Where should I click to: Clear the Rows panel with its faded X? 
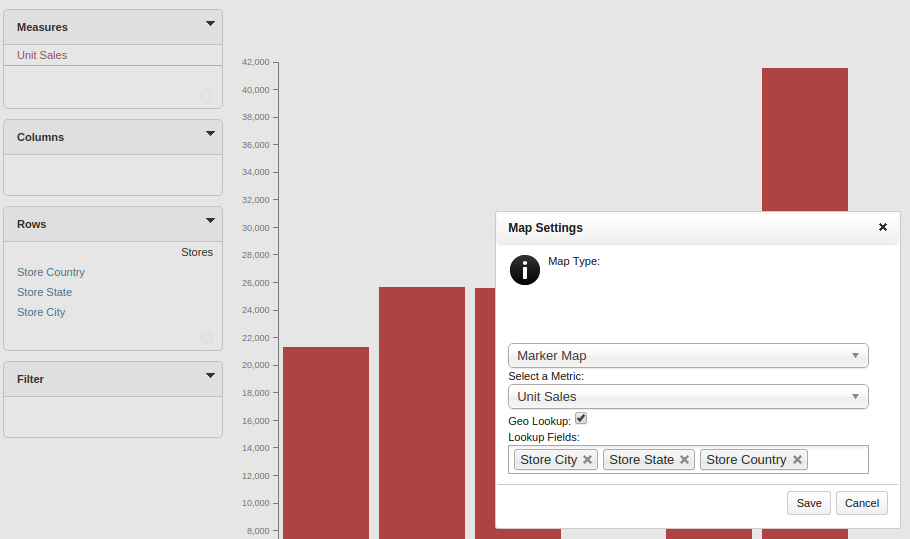[x=207, y=338]
